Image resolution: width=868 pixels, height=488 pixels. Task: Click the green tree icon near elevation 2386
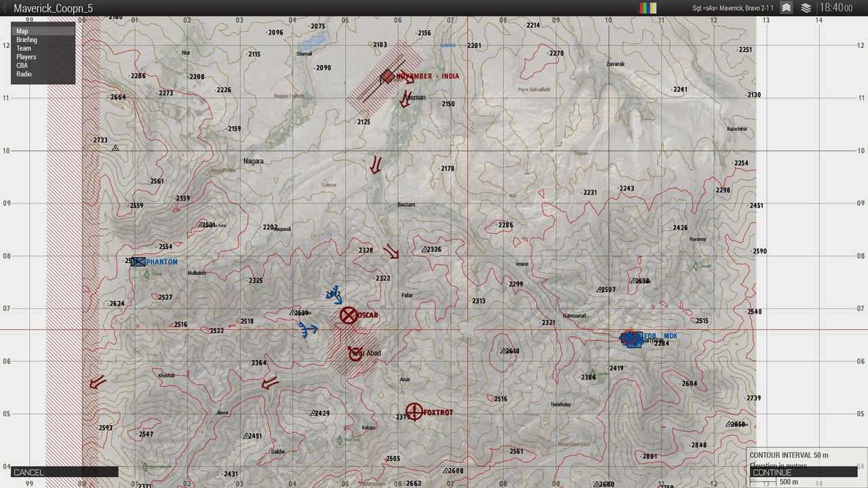point(593,373)
